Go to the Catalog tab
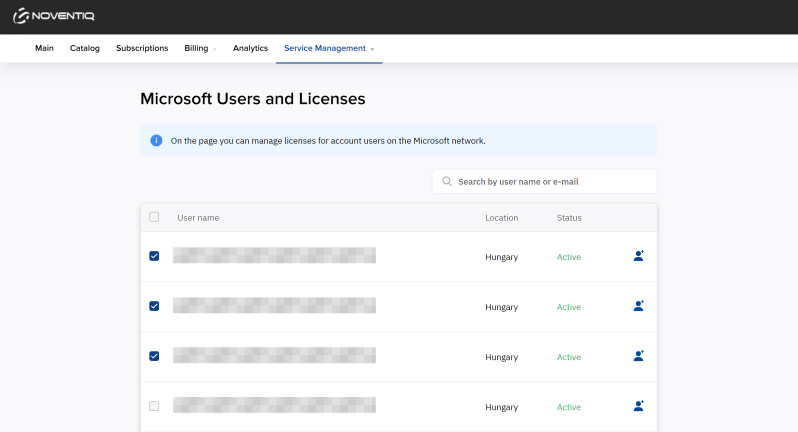This screenshot has height=432, width=798. point(85,48)
